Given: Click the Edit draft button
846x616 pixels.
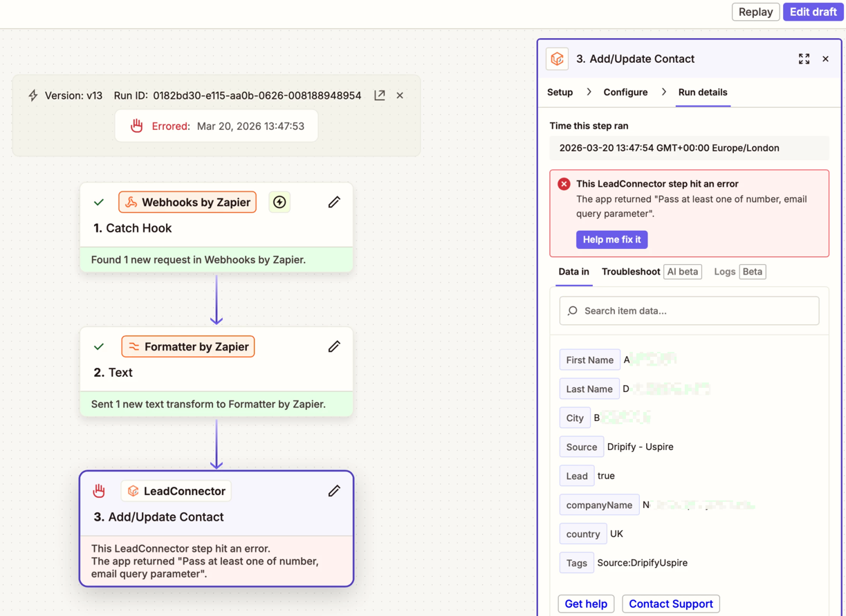Looking at the screenshot, I should [x=813, y=12].
